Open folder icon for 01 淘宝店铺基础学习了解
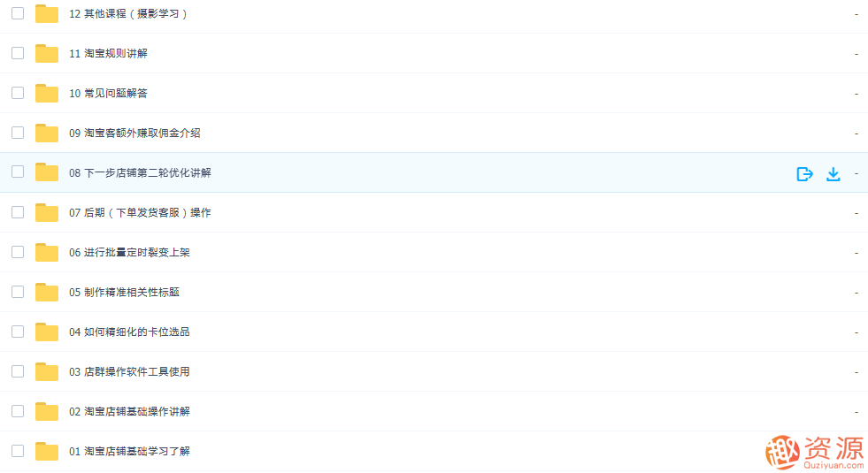This screenshot has width=868, height=473. pos(47,452)
